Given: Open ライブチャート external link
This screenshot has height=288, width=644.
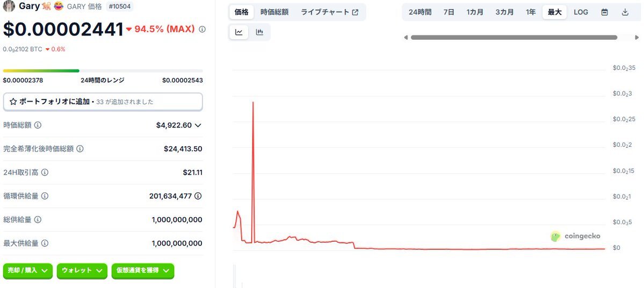Looking at the screenshot, I should pos(329,12).
